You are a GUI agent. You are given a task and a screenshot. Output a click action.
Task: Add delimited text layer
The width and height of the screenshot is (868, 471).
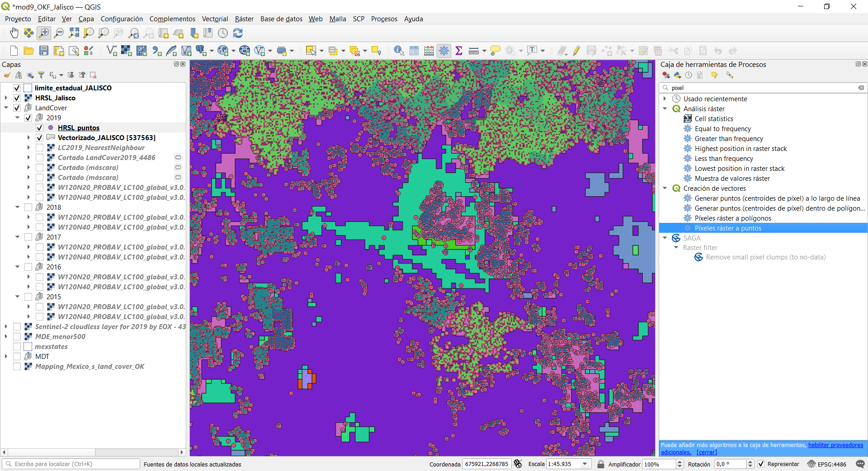point(156,51)
